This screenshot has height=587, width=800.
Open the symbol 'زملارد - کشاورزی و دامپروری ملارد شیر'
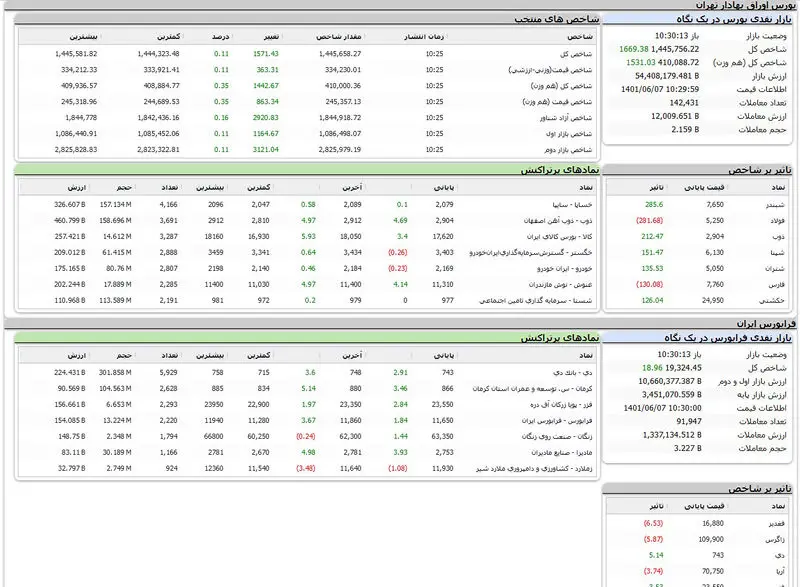click(534, 469)
